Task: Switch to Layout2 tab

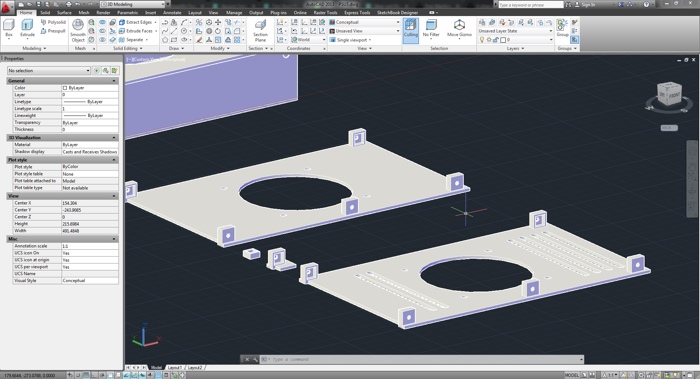Action: point(195,367)
